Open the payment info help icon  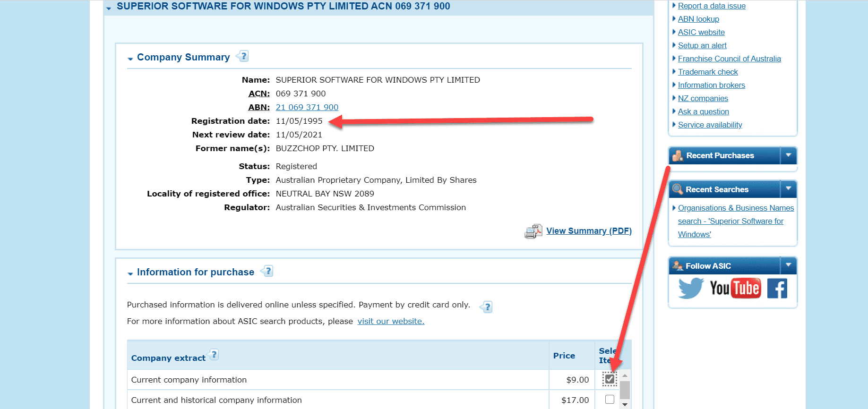(487, 307)
